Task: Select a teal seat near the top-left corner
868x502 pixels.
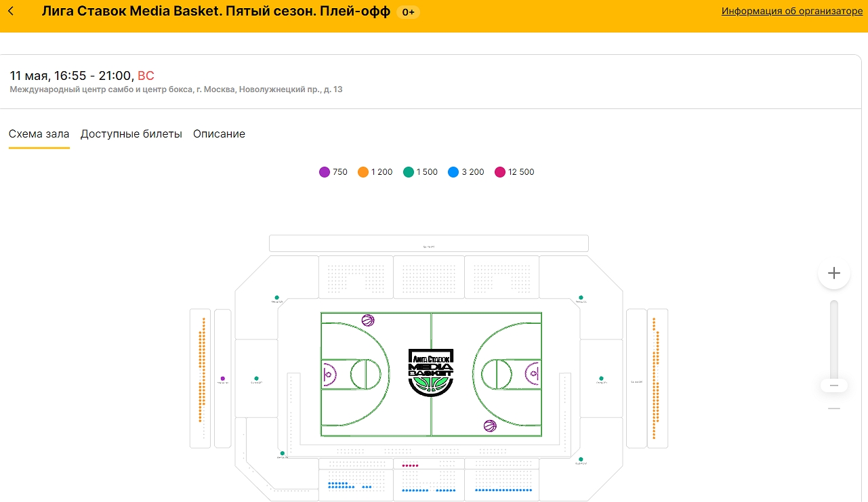Action: point(276,297)
